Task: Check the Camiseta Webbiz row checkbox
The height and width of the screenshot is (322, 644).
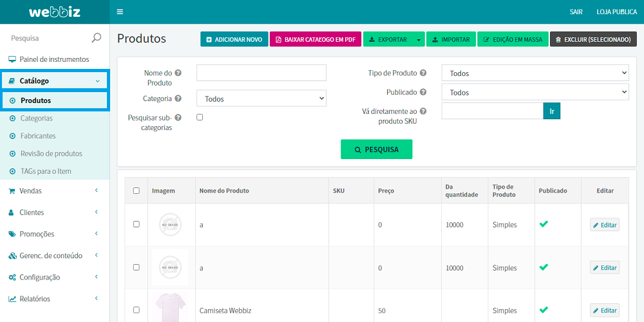Action: [x=136, y=310]
